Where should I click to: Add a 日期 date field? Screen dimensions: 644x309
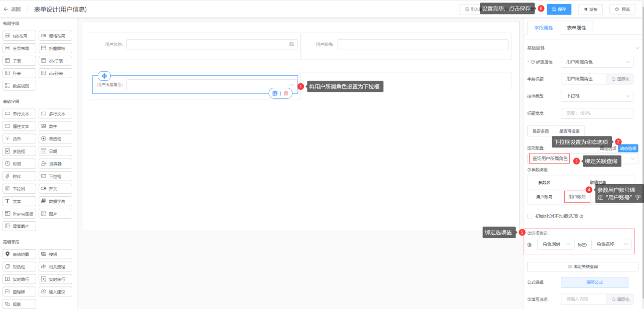pos(55,151)
